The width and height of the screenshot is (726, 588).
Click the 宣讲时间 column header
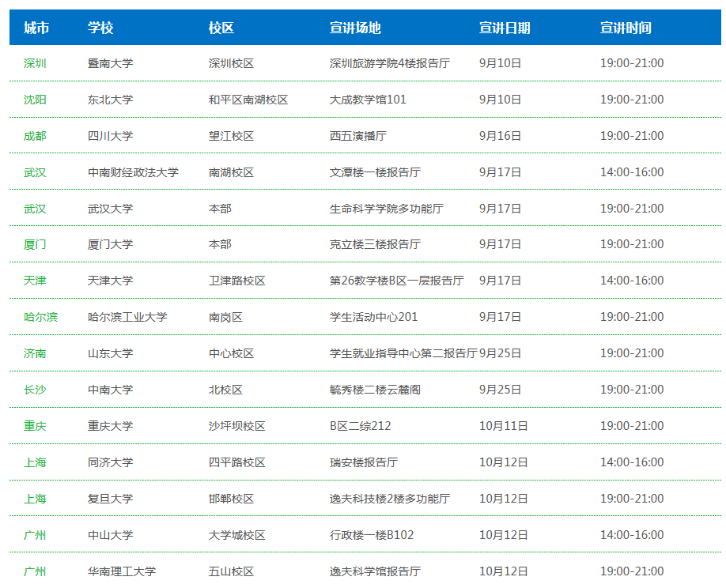pos(626,28)
